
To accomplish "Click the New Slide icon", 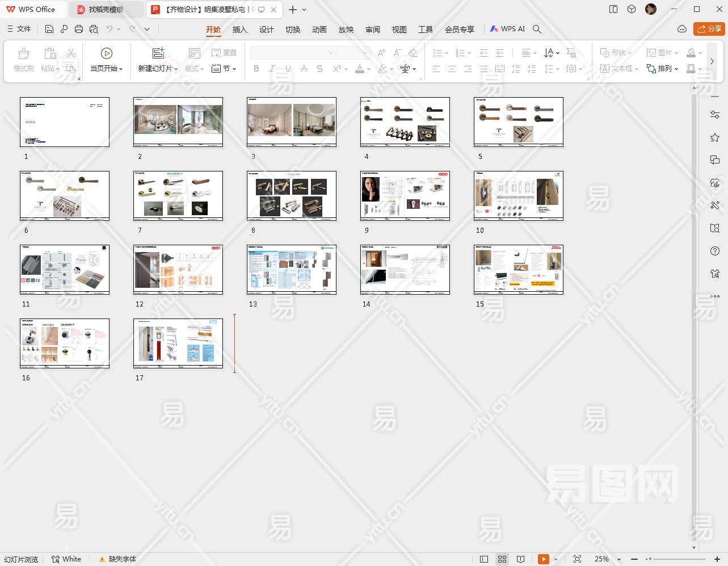I will (x=158, y=53).
